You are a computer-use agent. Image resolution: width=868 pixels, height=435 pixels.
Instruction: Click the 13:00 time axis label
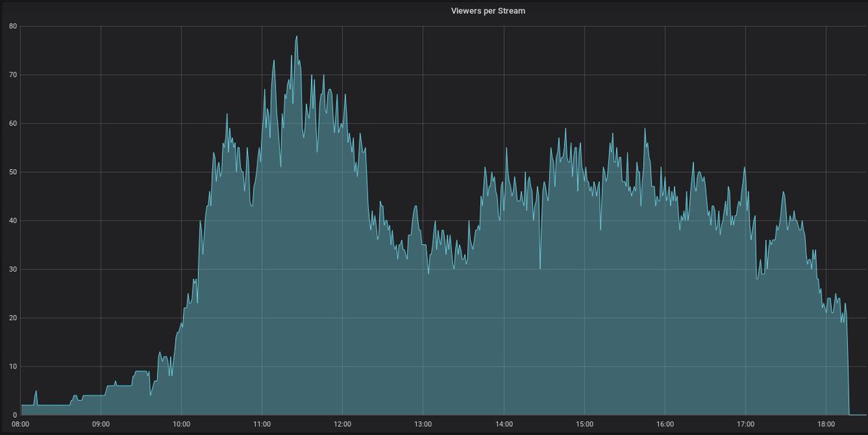(x=423, y=424)
